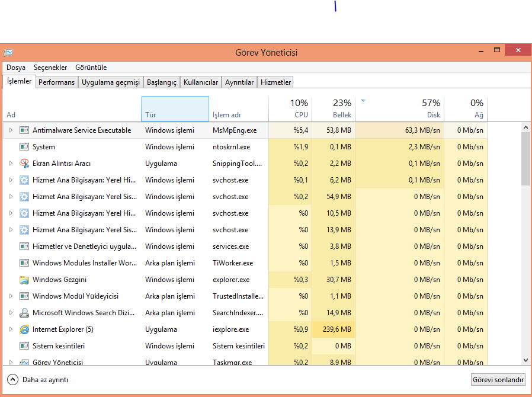Click the services.exe process name cell
Screen dimensions: 532x397
coord(230,246)
